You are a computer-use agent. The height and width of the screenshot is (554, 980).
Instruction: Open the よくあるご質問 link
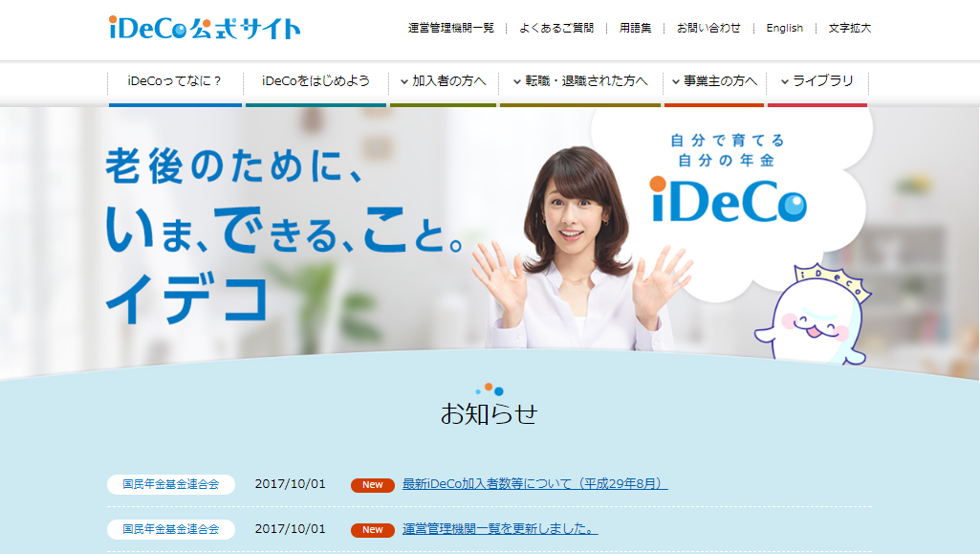click(x=556, y=28)
